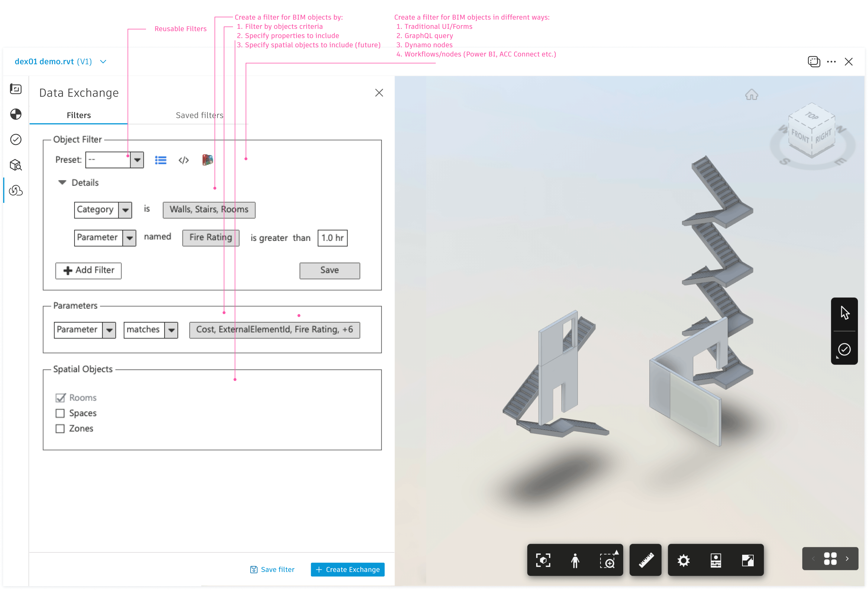Open the Preset dropdown
This screenshot has width=868, height=604.
[115, 160]
